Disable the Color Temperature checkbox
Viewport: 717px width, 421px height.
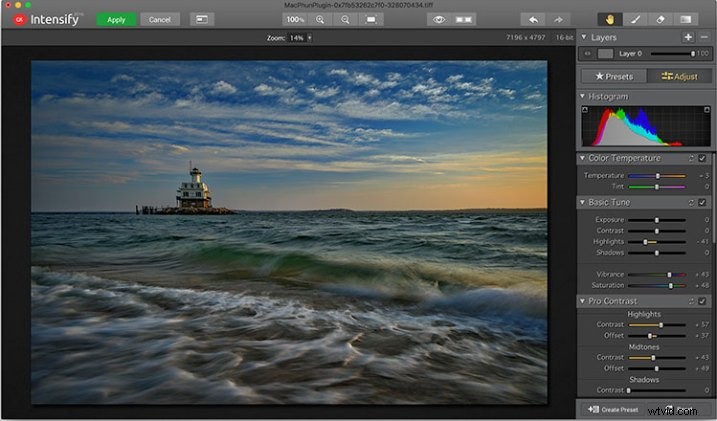pos(702,158)
